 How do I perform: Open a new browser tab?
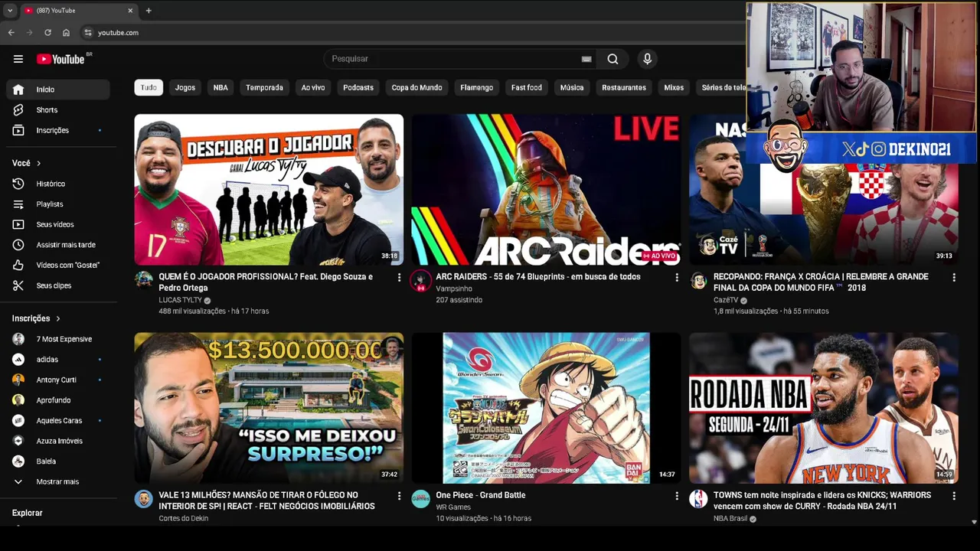point(149,11)
